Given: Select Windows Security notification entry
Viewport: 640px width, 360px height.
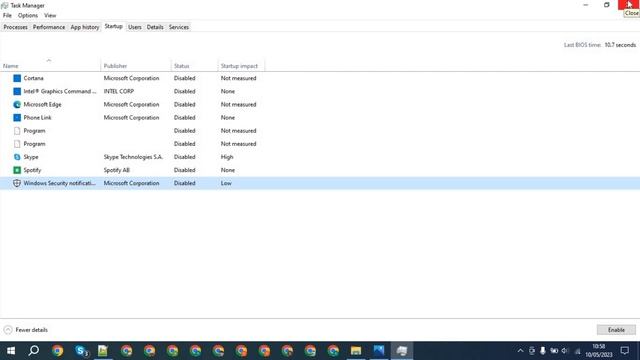Looking at the screenshot, I should point(60,183).
